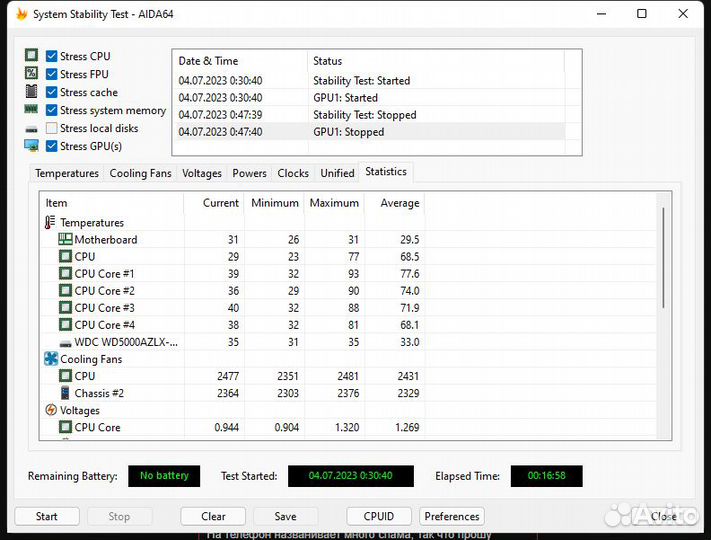Open Preferences dialog

coord(452,516)
